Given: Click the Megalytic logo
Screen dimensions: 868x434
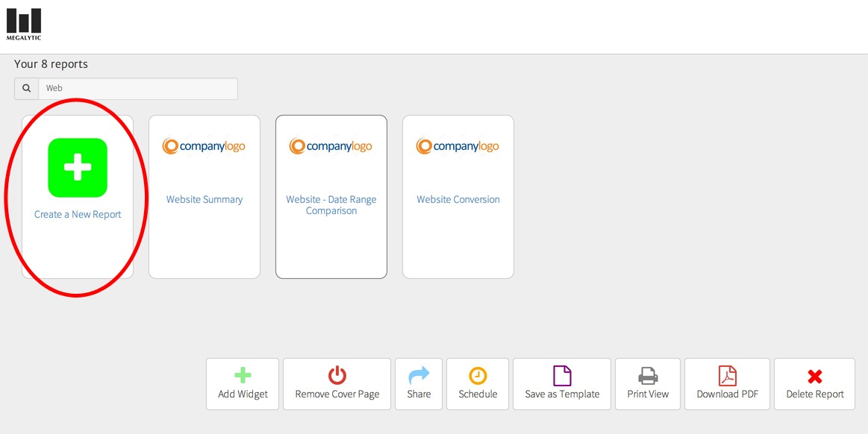Looking at the screenshot, I should point(23,22).
